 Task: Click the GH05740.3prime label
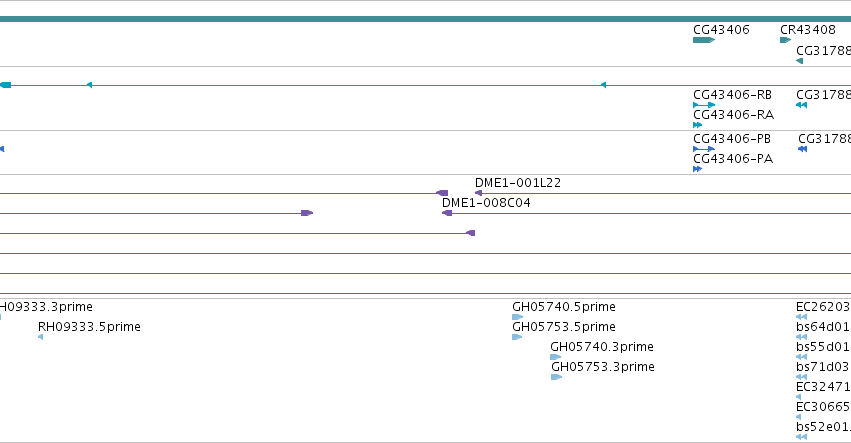pos(602,347)
